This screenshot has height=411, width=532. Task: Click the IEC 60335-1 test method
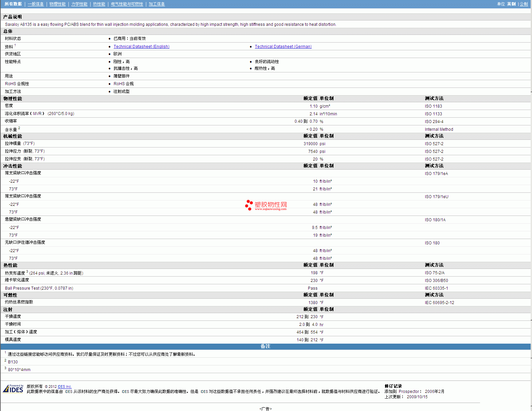[x=436, y=288]
